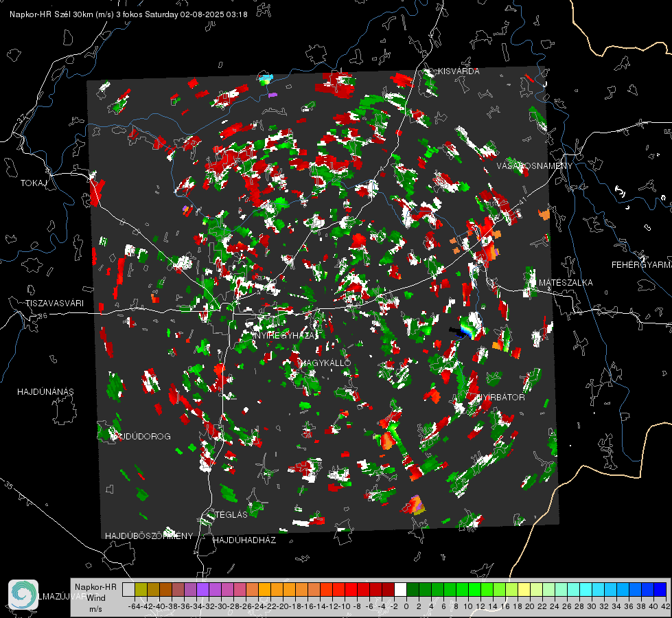Image resolution: width=672 pixels, height=618 pixels.
Task: Click the orange-purple echo near bottom of radar
Action: 415,505
